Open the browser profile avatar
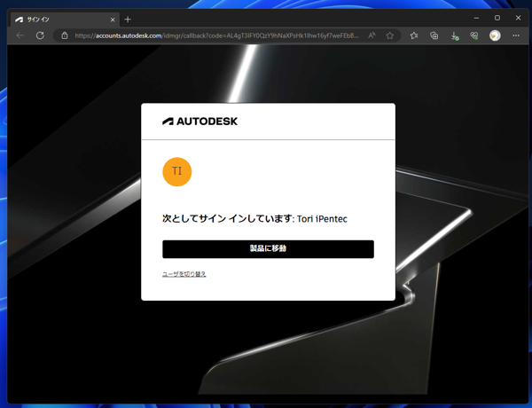Image resolution: width=532 pixels, height=408 pixels. [495, 35]
